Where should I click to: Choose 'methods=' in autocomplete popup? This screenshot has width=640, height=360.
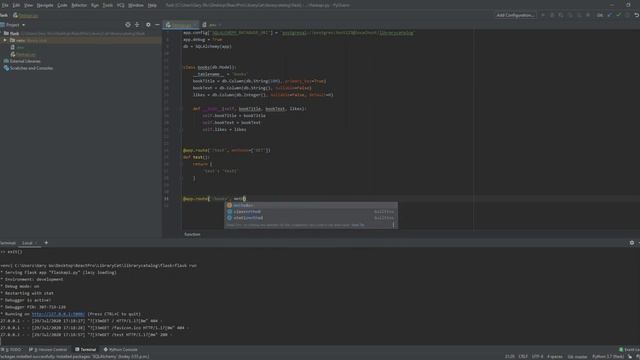point(311,205)
